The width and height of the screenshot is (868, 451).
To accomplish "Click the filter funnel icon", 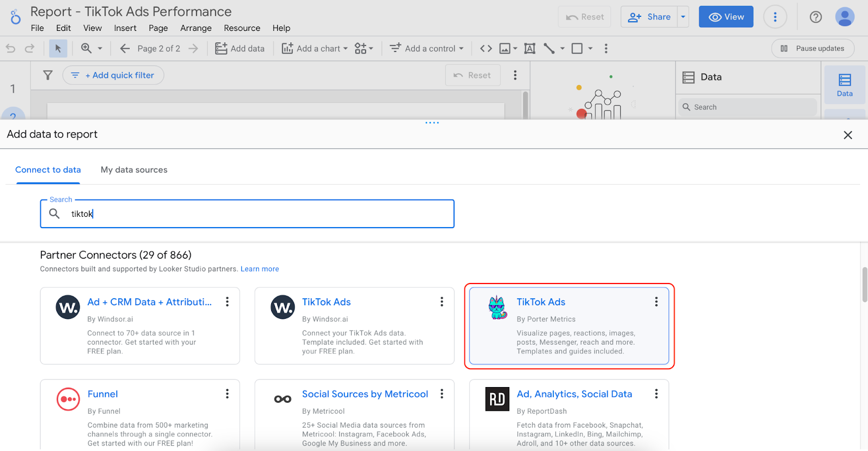I will (x=48, y=75).
